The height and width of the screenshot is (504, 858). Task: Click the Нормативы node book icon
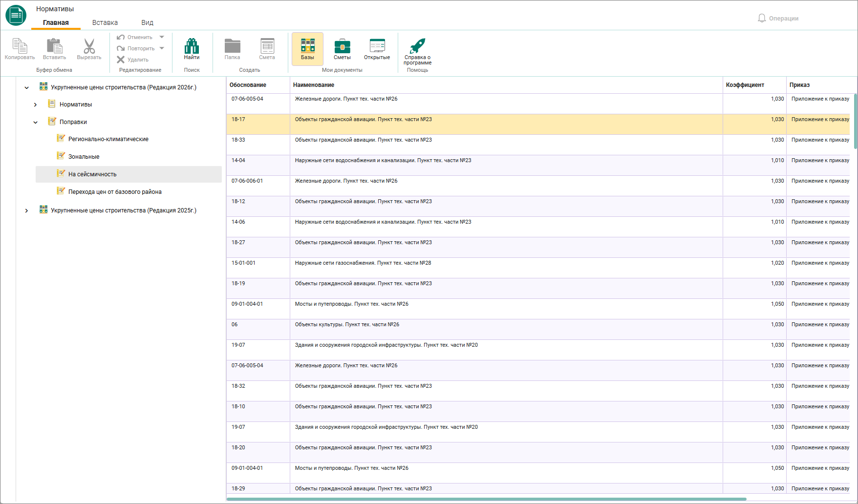pyautogui.click(x=52, y=104)
